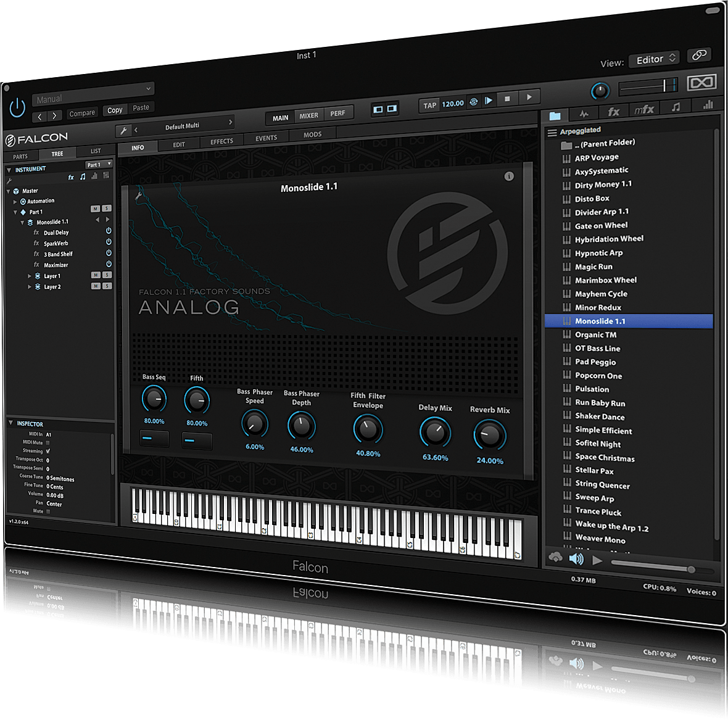Viewport: 728px width, 720px height.
Task: Click the Compare button
Action: click(82, 113)
